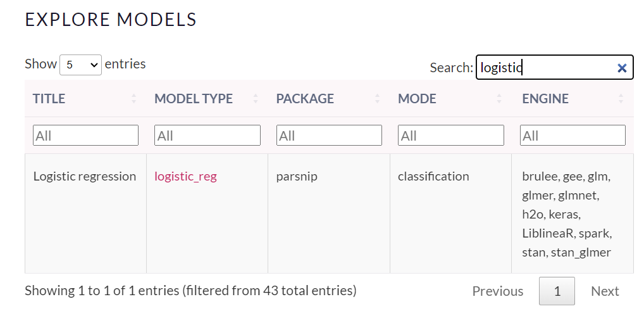Select page 1 in pagination
This screenshot has width=644, height=311.
tap(557, 291)
